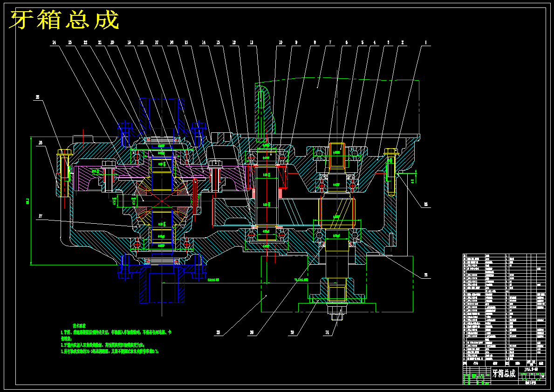The width and height of the screenshot is (554, 392).
Task: Click part callout number 11
Action: click(251, 42)
